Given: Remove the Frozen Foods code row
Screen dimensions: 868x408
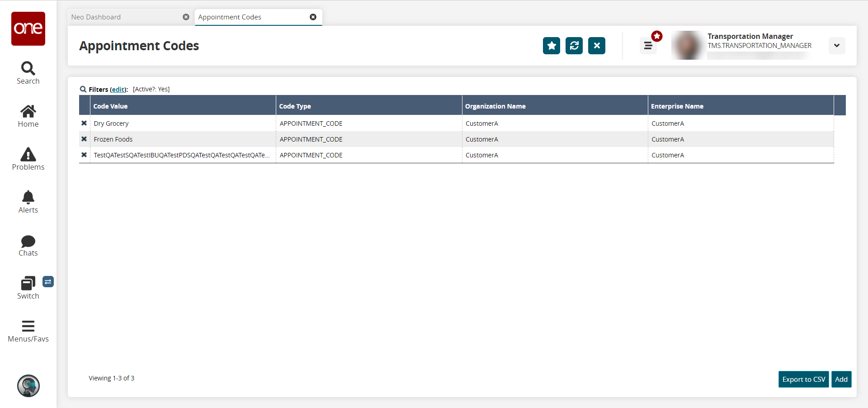Looking at the screenshot, I should coord(84,139).
